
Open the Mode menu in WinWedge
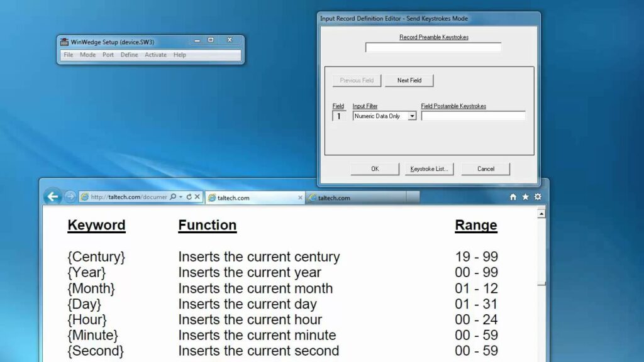point(87,55)
